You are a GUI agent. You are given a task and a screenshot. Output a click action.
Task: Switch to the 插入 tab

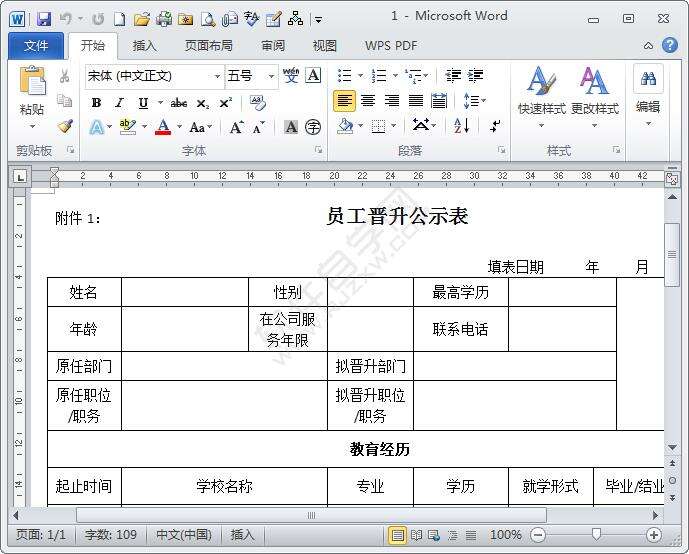(144, 45)
